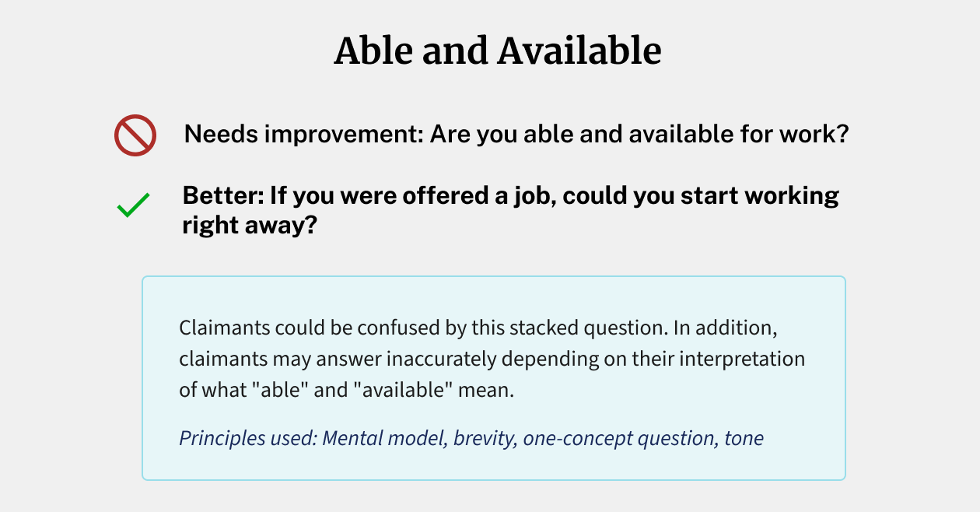Click the green checkmark icon
980x512 pixels.
coord(133,207)
